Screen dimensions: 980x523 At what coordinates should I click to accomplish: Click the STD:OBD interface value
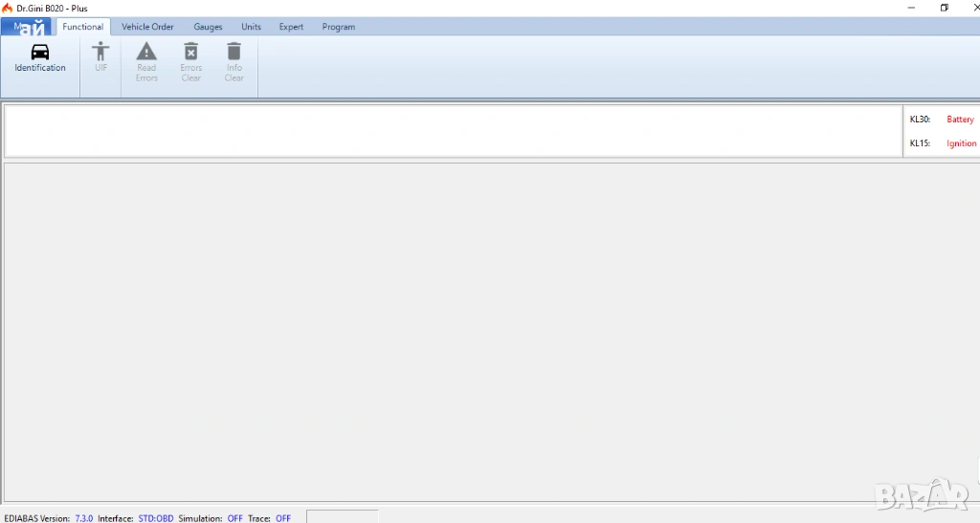point(156,518)
